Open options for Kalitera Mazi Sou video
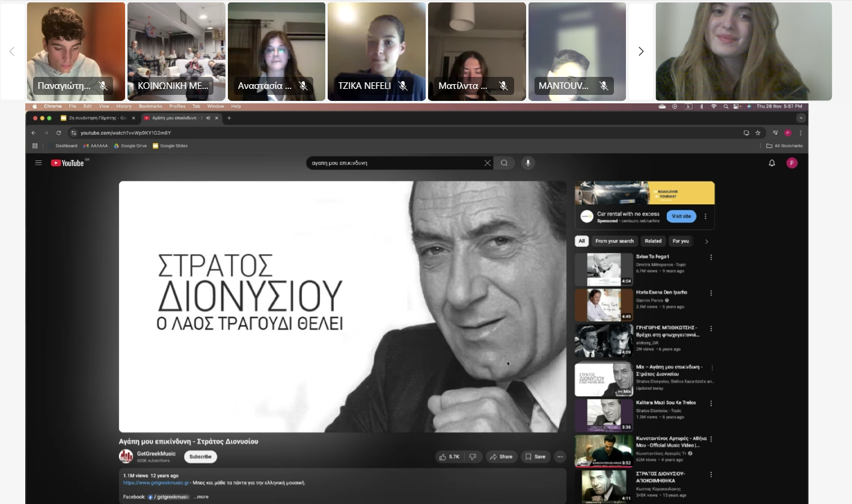852x504 pixels. 711,404
